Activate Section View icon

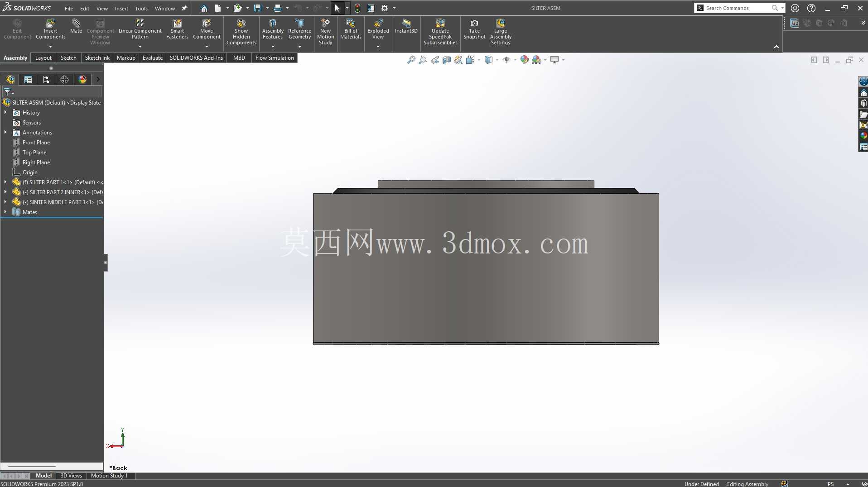coord(446,60)
